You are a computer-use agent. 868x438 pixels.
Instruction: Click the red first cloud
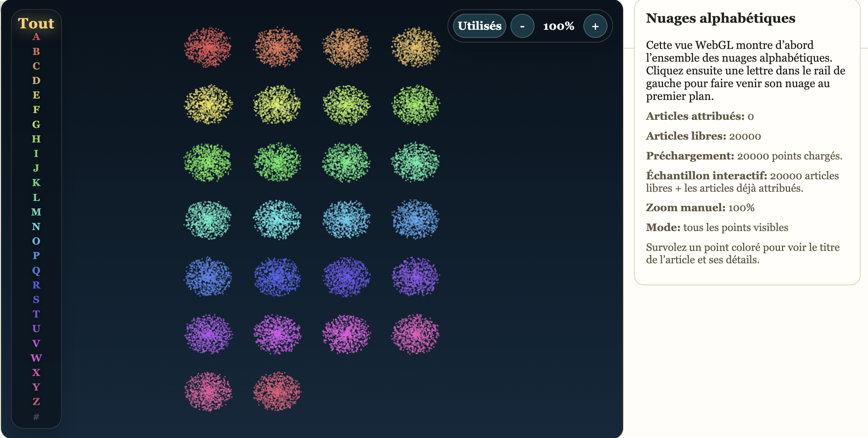click(x=208, y=47)
